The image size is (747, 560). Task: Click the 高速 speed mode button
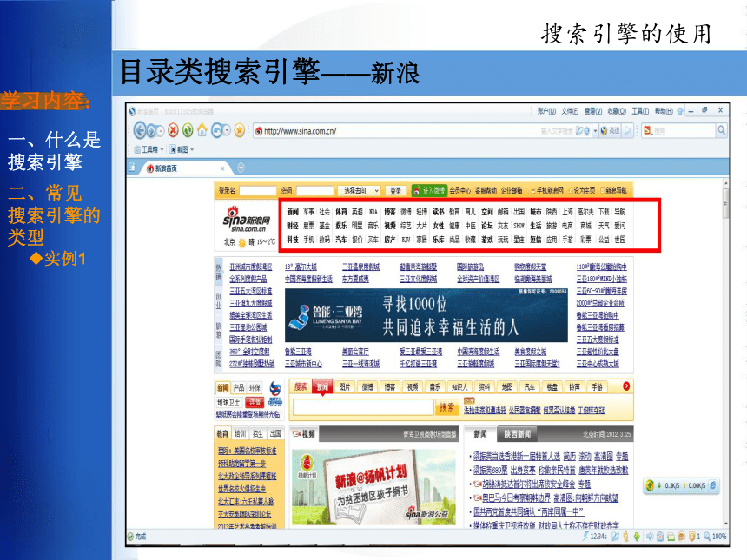coord(611,130)
